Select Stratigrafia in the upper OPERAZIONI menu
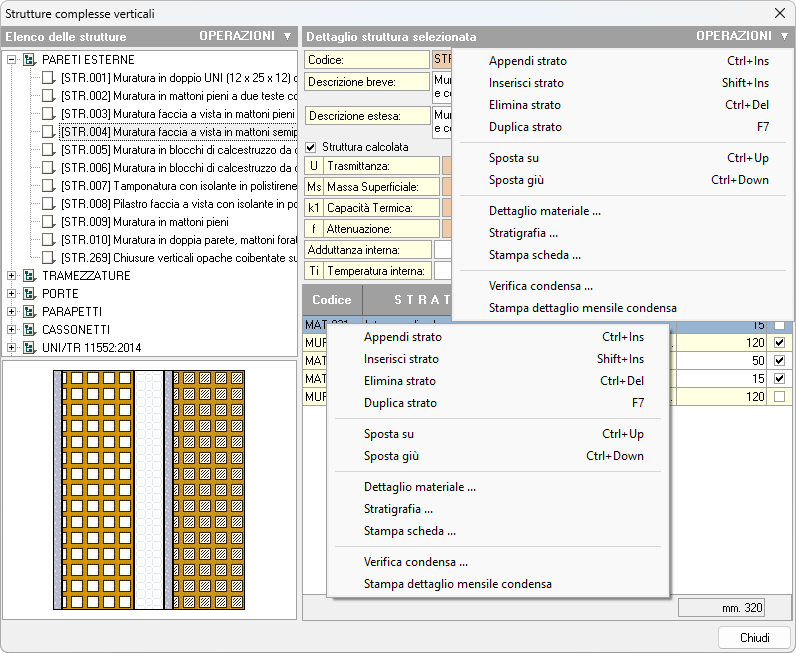 (x=523, y=233)
